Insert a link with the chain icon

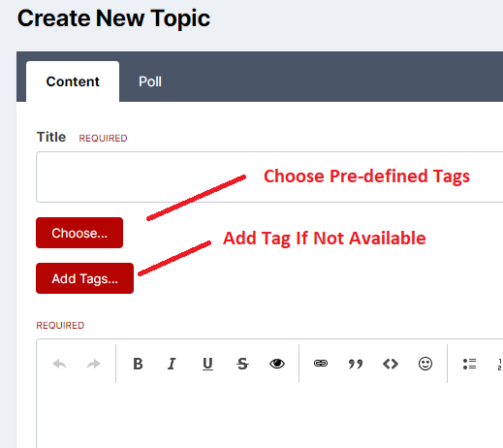click(x=321, y=364)
